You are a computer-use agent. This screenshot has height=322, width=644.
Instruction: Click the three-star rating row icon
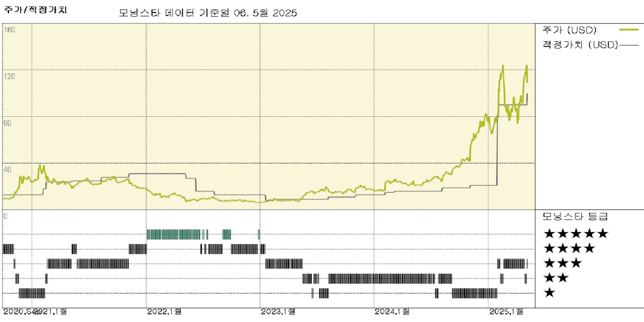(x=562, y=263)
